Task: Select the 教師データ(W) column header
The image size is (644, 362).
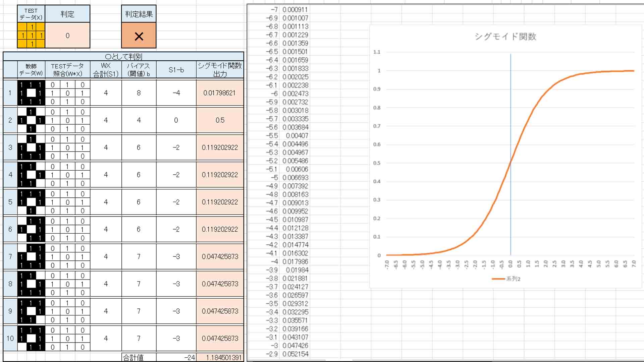Action: pos(31,70)
